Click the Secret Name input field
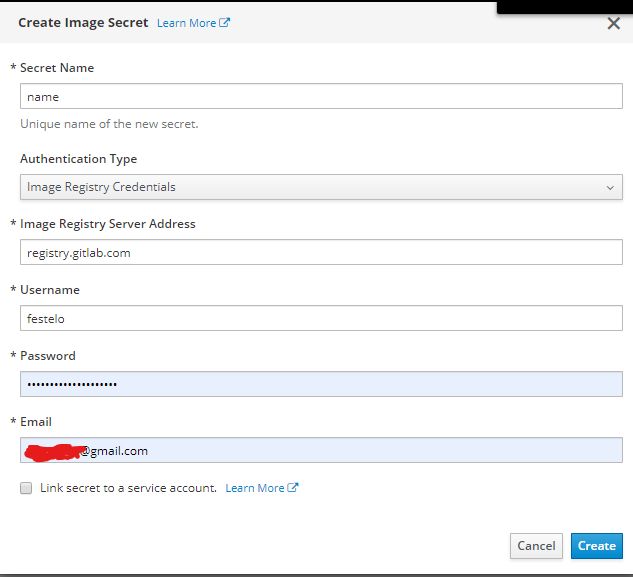This screenshot has height=577, width=633. [x=321, y=96]
